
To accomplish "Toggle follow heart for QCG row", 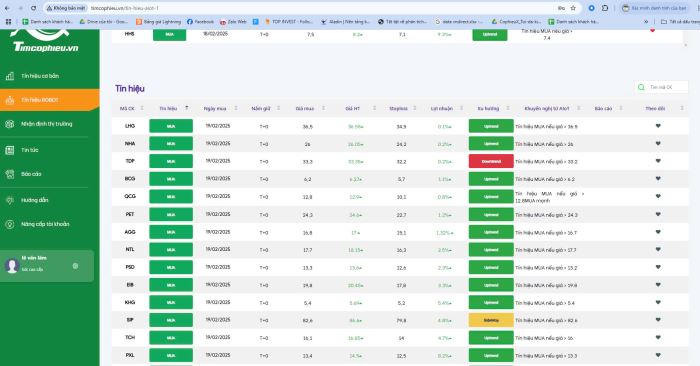I will (658, 196).
